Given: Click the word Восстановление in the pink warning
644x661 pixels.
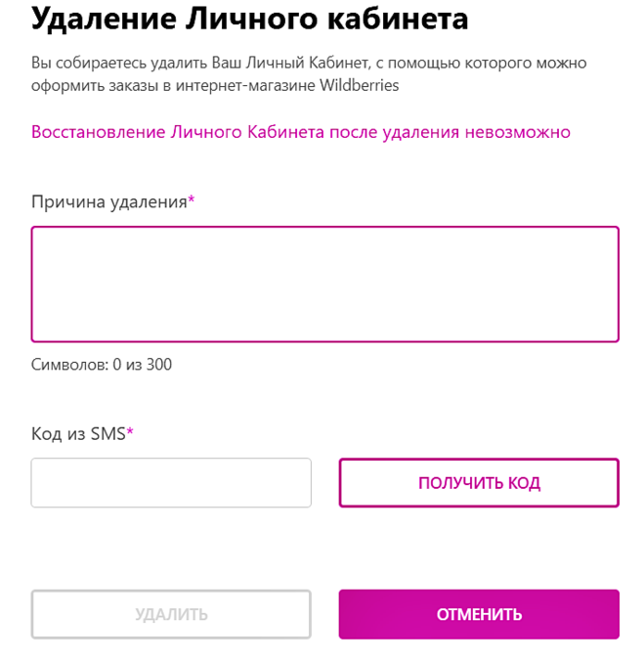Looking at the screenshot, I should click(99, 132).
